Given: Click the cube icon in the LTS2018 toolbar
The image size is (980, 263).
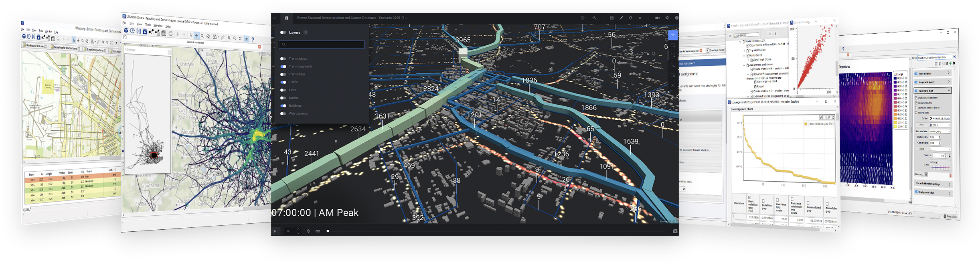Looking at the screenshot, I should coord(126,30).
